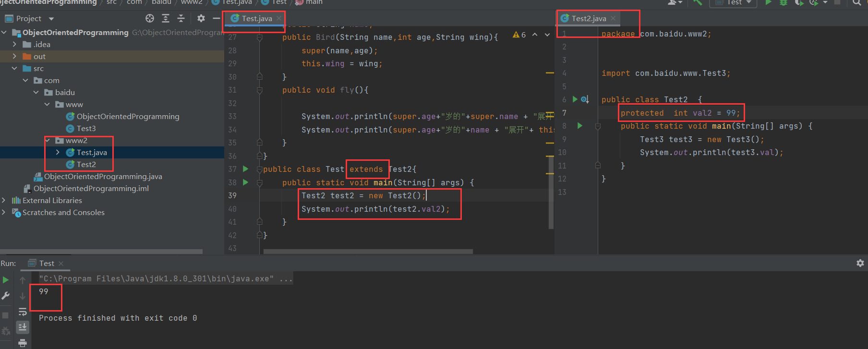This screenshot has height=349, width=868.
Task: Fold main method in Test2.java at line 8
Action: pyautogui.click(x=598, y=126)
